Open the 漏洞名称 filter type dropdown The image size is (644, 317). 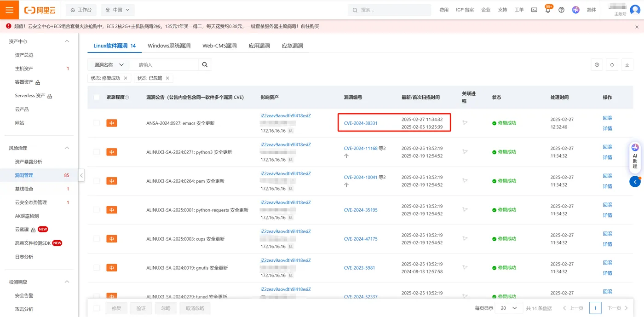[x=109, y=65]
